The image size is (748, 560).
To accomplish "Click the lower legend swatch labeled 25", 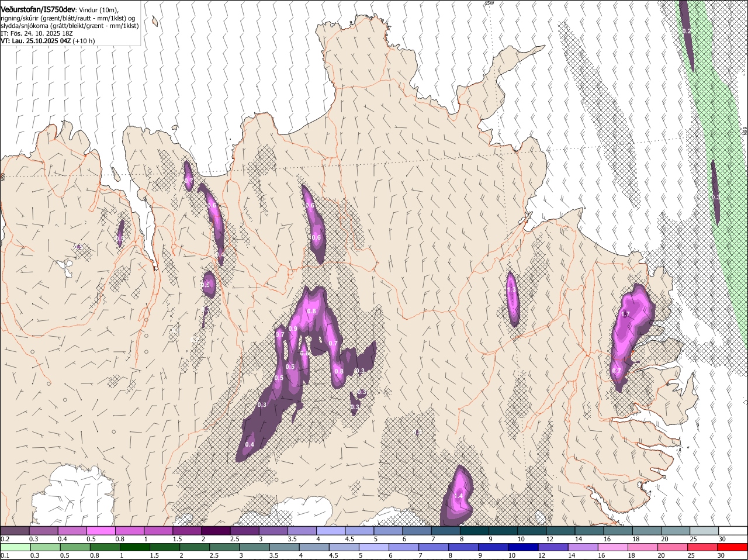I will point(703,548).
